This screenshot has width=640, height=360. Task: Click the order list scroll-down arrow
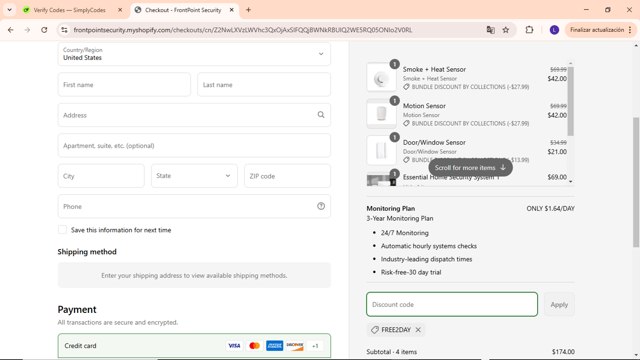tap(571, 182)
